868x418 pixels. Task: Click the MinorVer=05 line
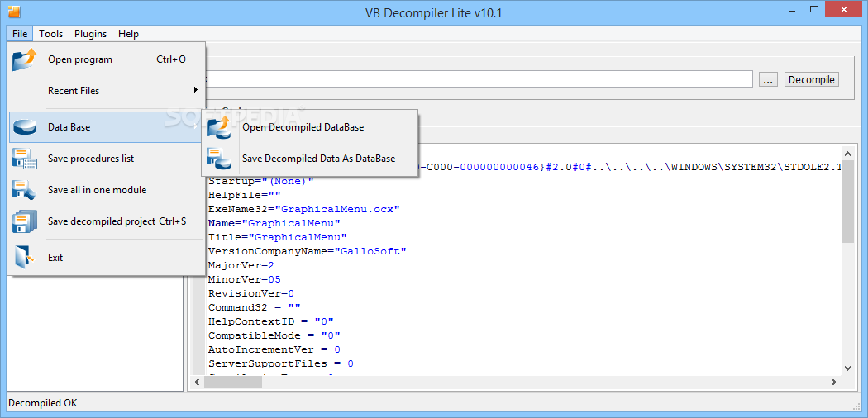point(244,279)
